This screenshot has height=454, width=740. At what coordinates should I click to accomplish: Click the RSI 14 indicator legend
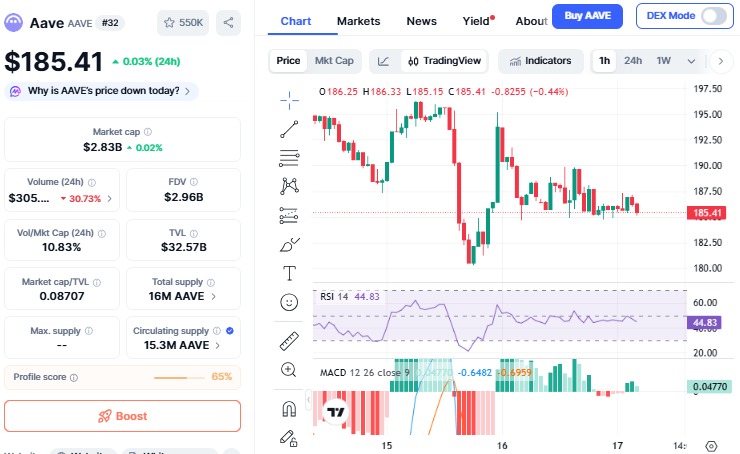(350, 297)
